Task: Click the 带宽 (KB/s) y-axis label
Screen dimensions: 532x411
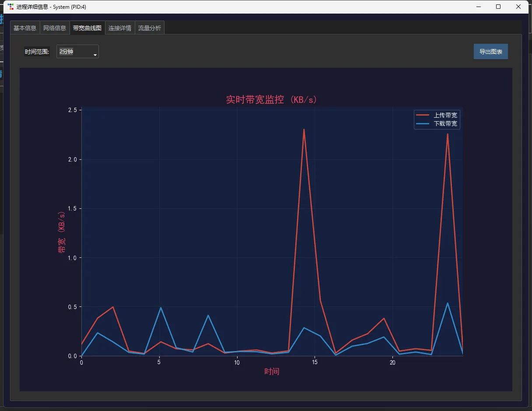Action: pos(62,232)
